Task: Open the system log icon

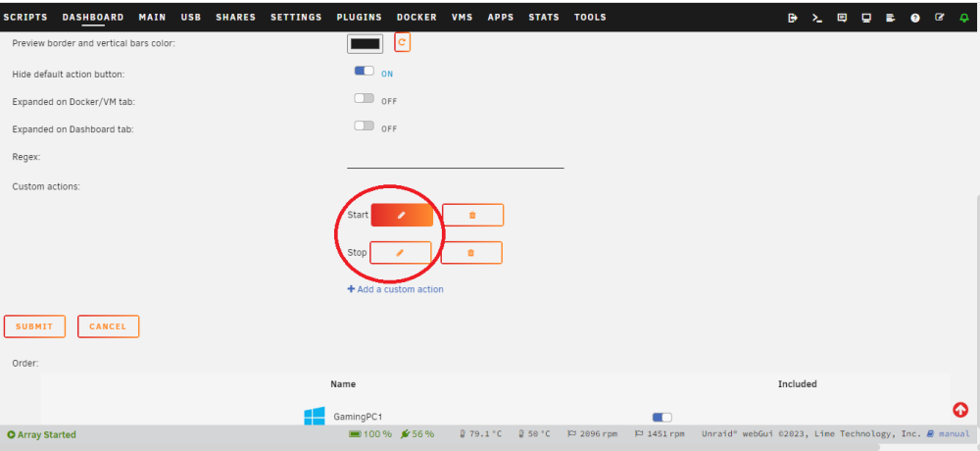Action: pyautogui.click(x=891, y=18)
